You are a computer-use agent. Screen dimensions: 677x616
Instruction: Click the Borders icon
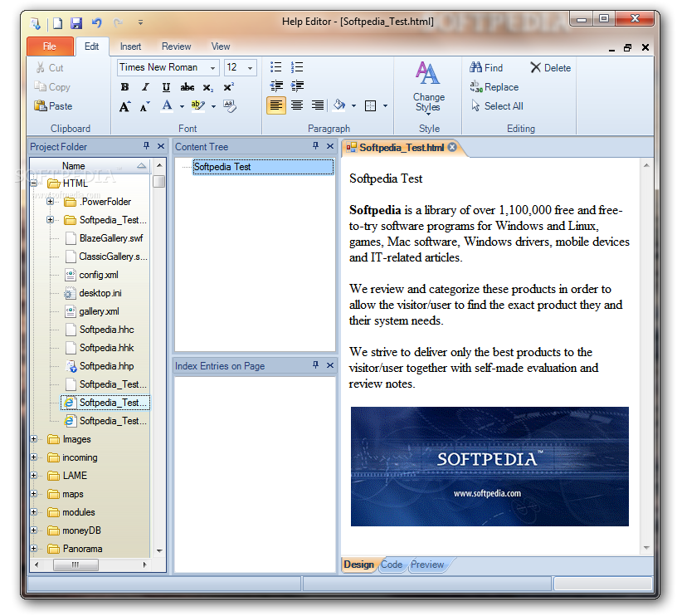[x=371, y=105]
